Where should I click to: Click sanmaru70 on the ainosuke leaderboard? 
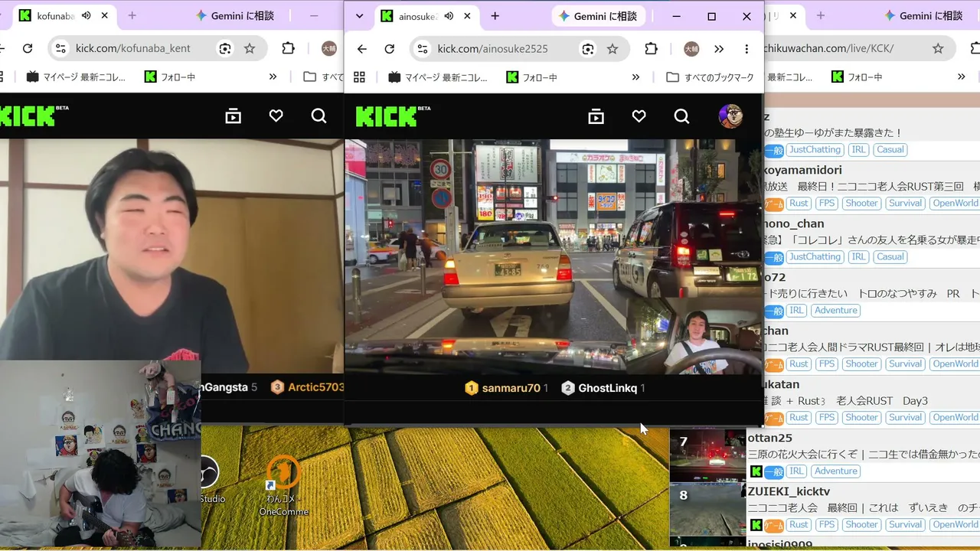(x=511, y=388)
